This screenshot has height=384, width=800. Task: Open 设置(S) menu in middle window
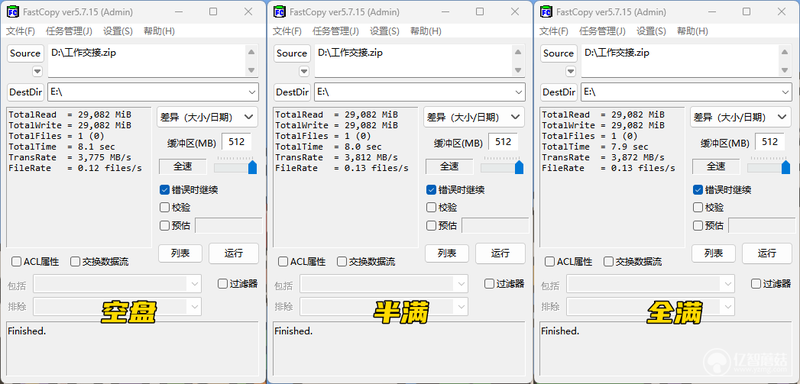click(385, 31)
